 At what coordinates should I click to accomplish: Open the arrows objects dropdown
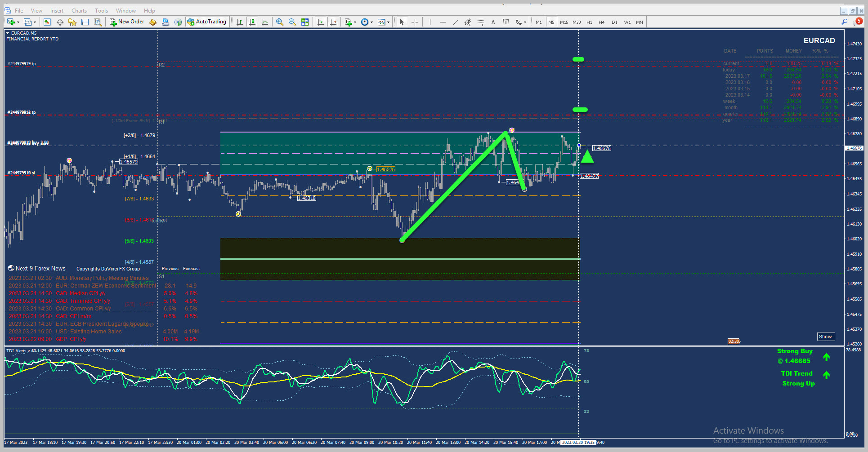click(521, 22)
